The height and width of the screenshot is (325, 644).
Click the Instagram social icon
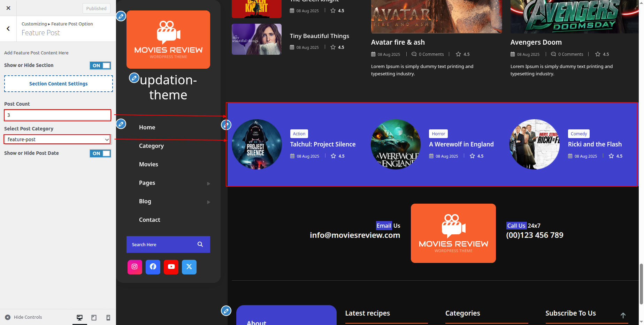pyautogui.click(x=135, y=267)
